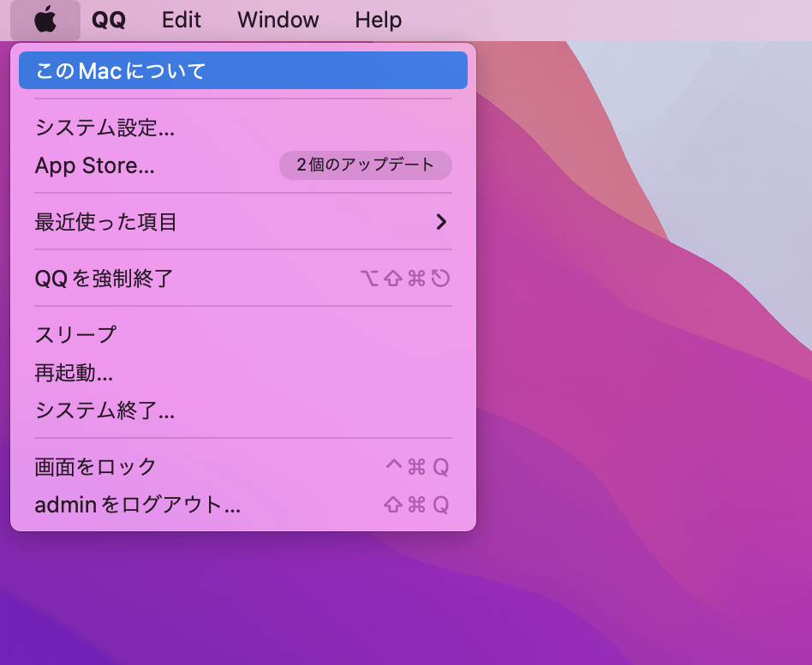Lock the screen with 画面をロック
The image size is (812, 665).
pos(90,466)
